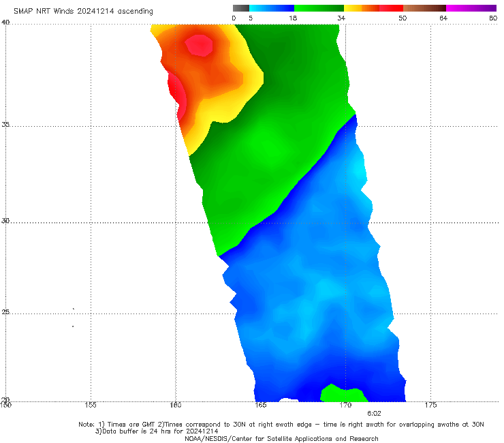The height and width of the screenshot is (443, 504).
Task: Click the colorbar label '5'
Action: (x=251, y=18)
